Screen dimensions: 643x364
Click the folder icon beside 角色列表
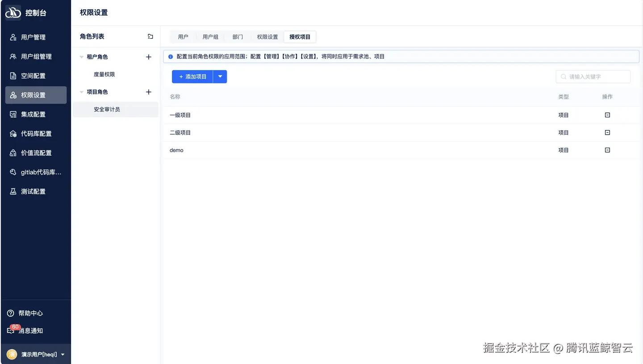click(x=150, y=36)
